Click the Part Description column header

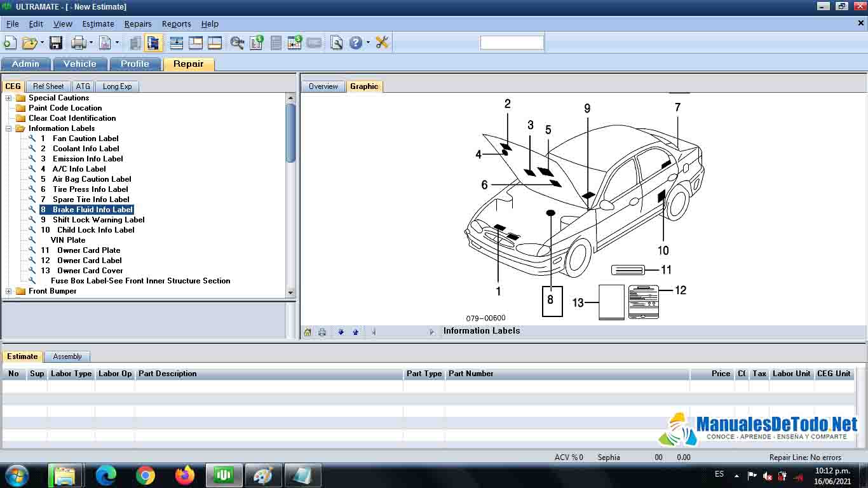coord(269,374)
